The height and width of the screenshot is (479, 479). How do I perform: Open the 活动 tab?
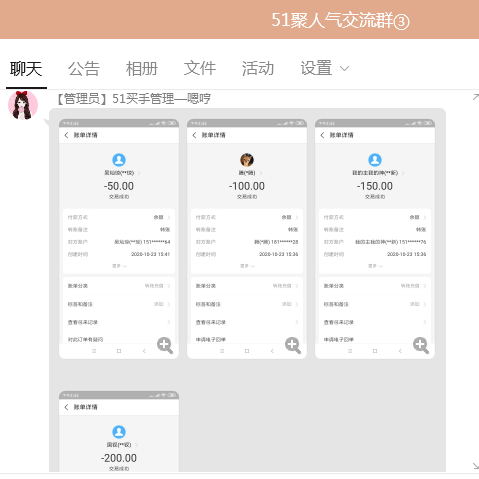(258, 69)
